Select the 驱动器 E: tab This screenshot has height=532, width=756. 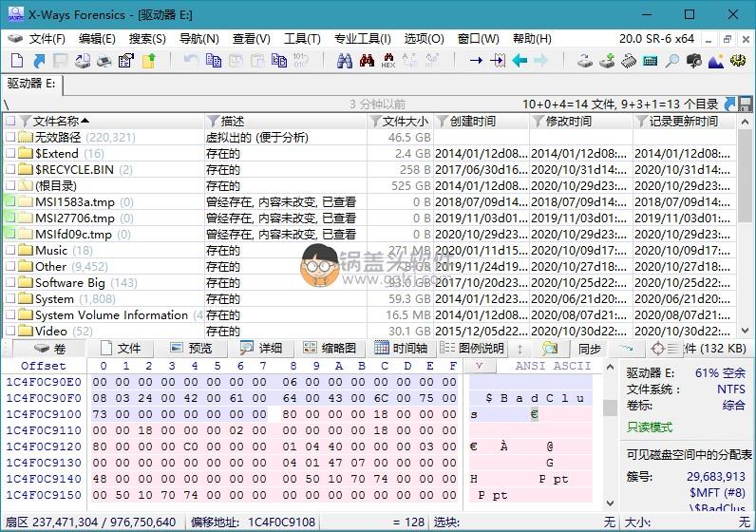[31, 84]
